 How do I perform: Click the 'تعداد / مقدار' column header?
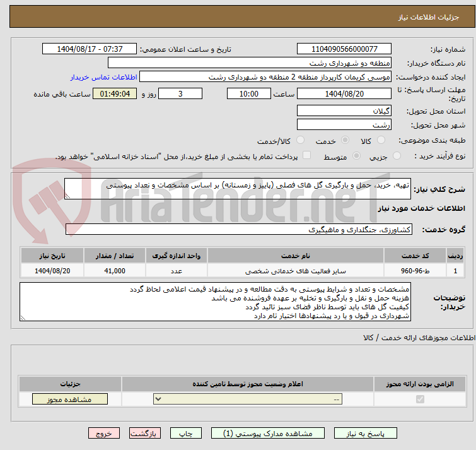pos(115,256)
